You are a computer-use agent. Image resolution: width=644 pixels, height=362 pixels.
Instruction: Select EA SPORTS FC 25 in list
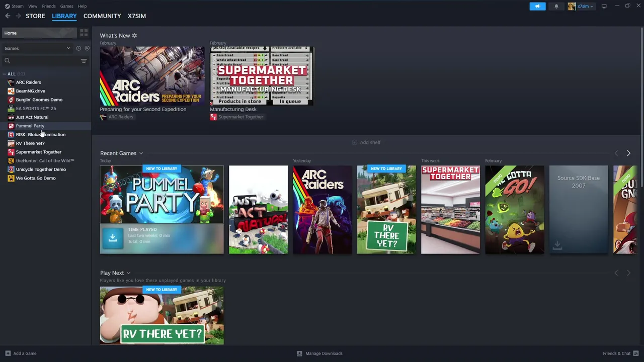click(36, 109)
